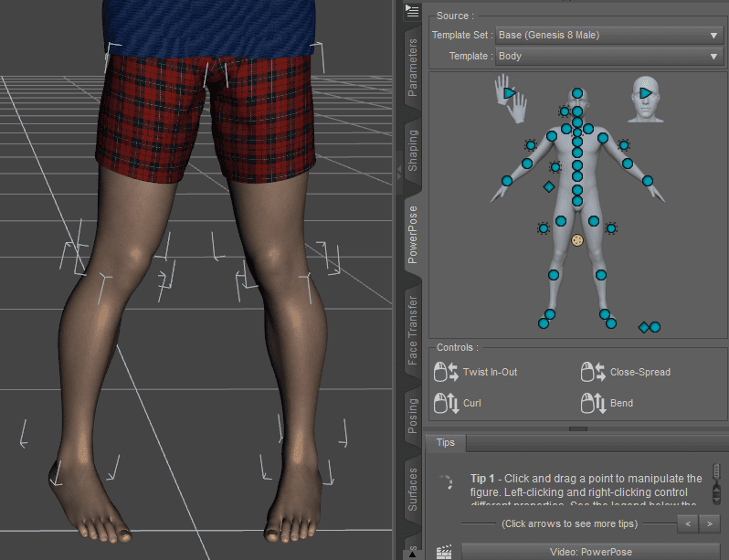This screenshot has height=560, width=729.
Task: Click dotted point beside left-side thigh
Action: [x=543, y=228]
